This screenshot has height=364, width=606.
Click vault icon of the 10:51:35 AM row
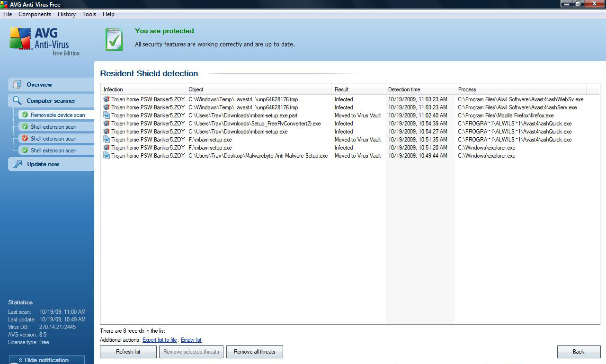click(x=107, y=140)
